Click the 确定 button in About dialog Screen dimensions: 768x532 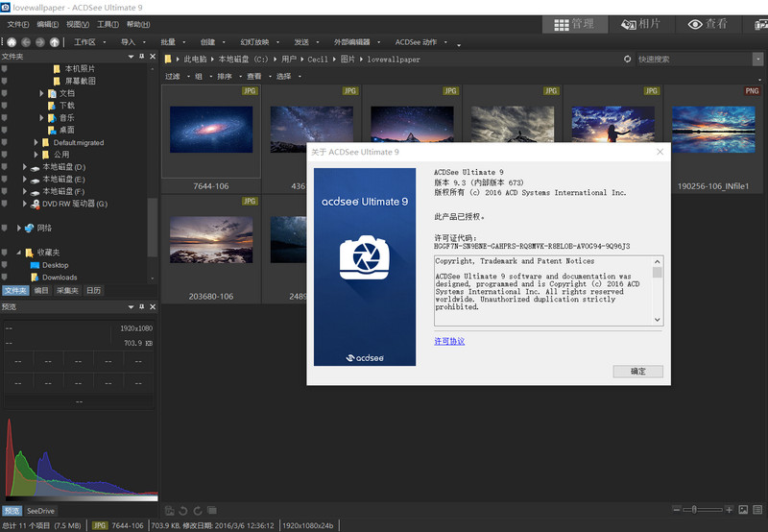point(637,371)
